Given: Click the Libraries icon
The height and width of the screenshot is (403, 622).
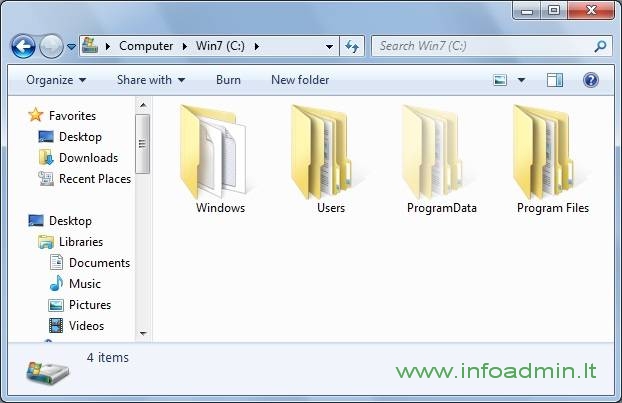Looking at the screenshot, I should pos(46,242).
